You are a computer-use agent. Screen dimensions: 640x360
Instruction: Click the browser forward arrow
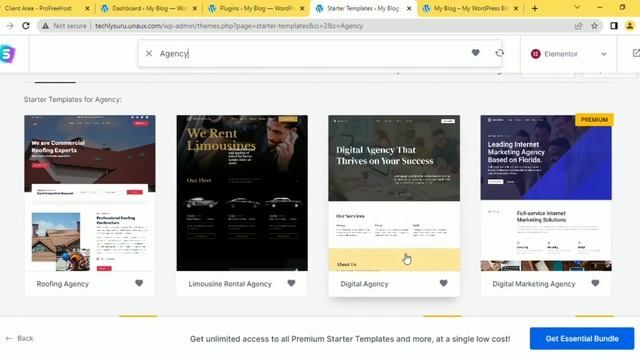pos(10,26)
